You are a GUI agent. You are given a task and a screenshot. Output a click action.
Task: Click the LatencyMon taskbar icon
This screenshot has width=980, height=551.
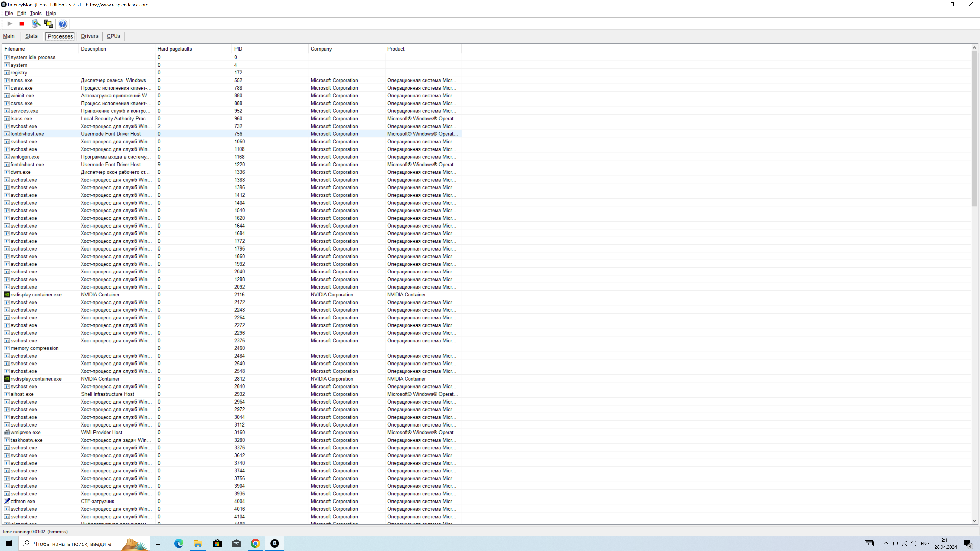274,543
